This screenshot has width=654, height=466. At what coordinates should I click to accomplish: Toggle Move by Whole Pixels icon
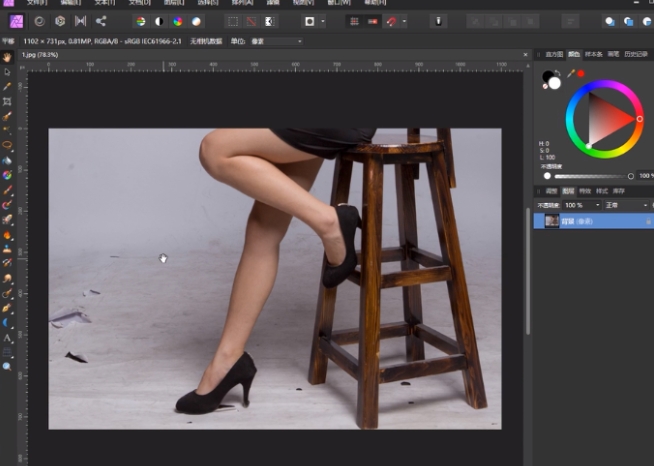(372, 22)
